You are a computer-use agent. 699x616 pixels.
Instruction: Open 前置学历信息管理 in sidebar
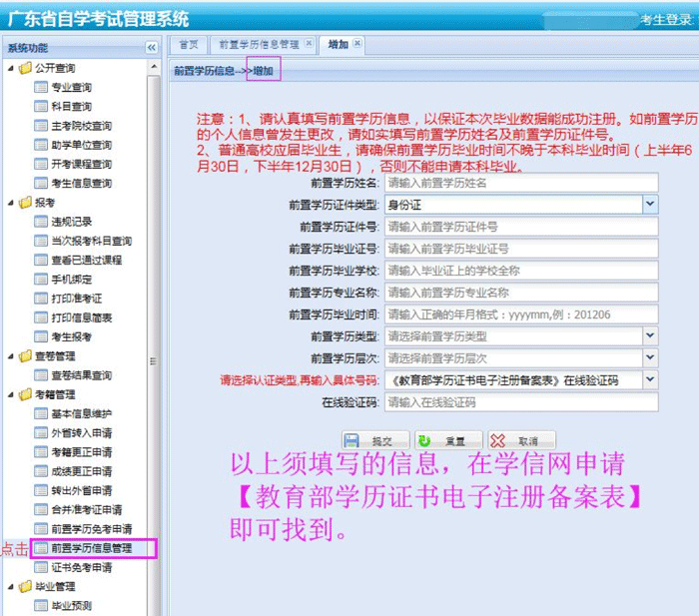pyautogui.click(x=90, y=548)
